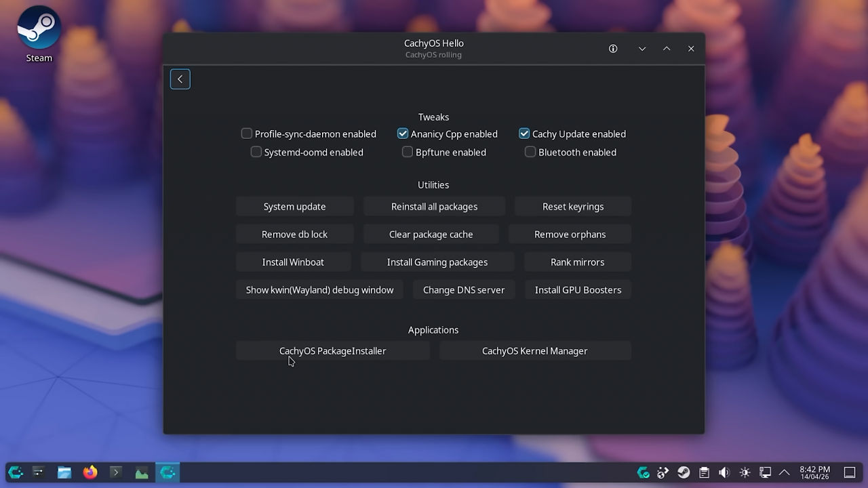Click Change DNS server button
Screen dimensions: 868x488
click(x=464, y=290)
